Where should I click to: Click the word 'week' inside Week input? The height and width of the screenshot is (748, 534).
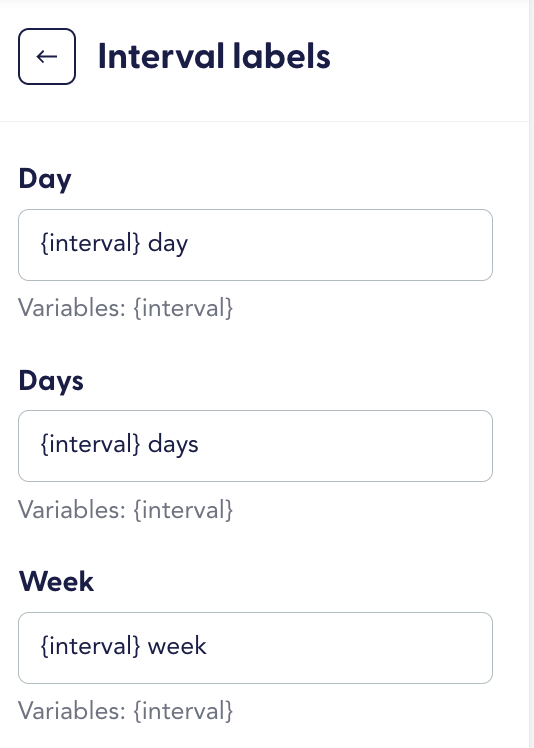(x=177, y=646)
